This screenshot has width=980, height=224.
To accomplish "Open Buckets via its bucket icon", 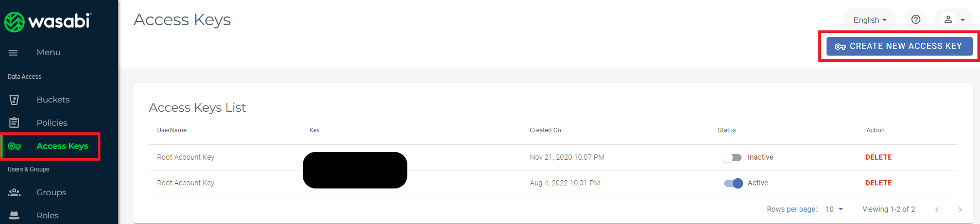I will coord(14,100).
